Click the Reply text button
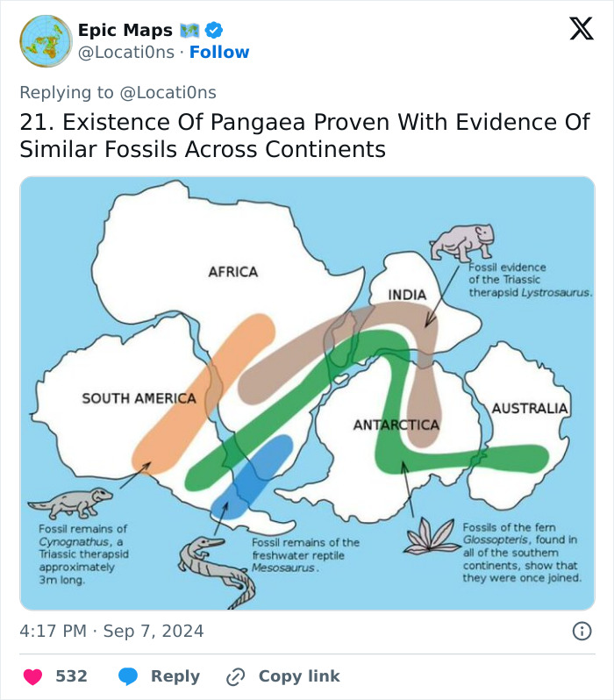Viewport: 614px width, 700px height. [x=175, y=676]
